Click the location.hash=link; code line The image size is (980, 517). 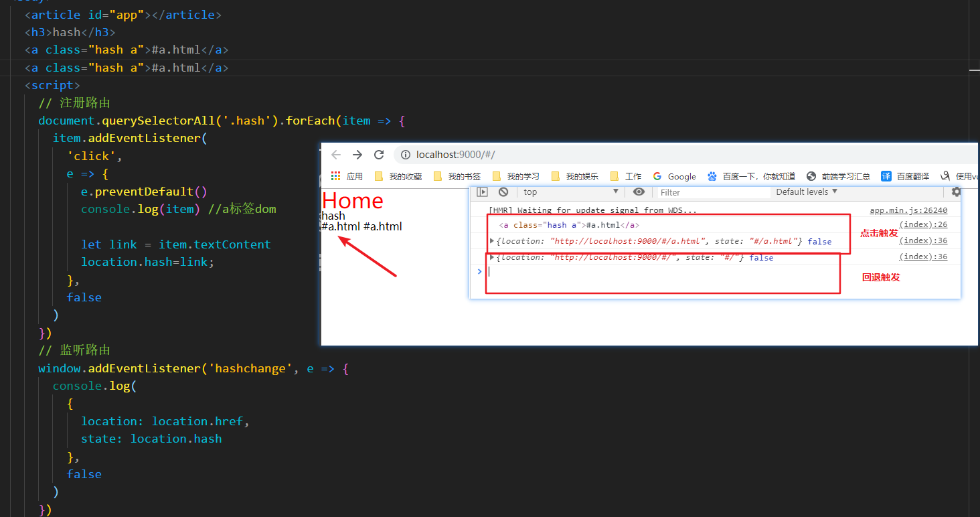click(148, 262)
